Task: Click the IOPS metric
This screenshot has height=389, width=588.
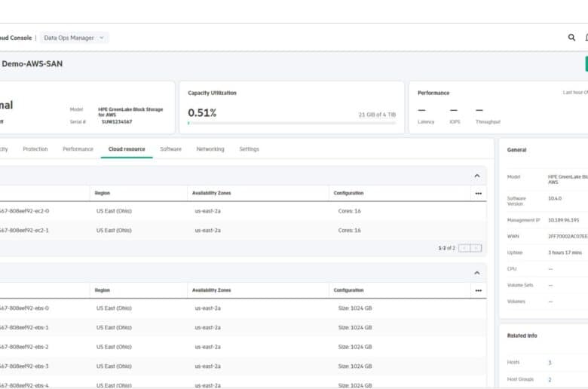Action: [x=455, y=115]
